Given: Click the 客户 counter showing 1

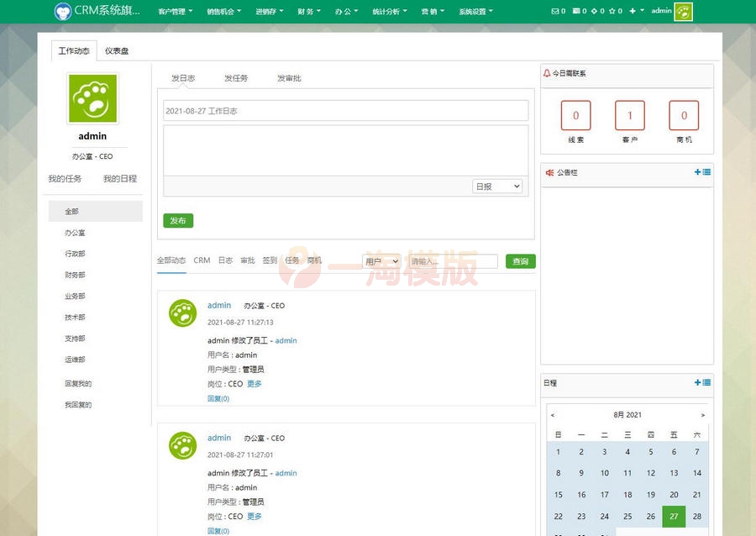Looking at the screenshot, I should (630, 117).
